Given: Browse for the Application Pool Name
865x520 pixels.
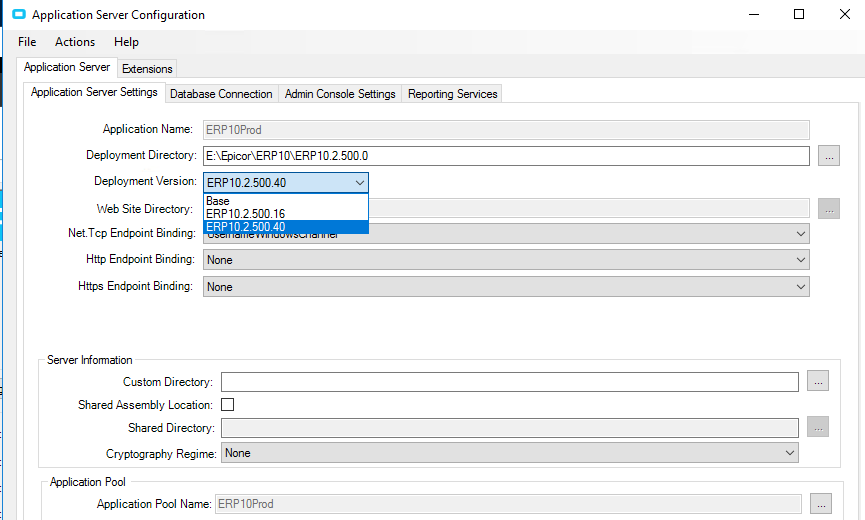Looking at the screenshot, I should [x=820, y=504].
